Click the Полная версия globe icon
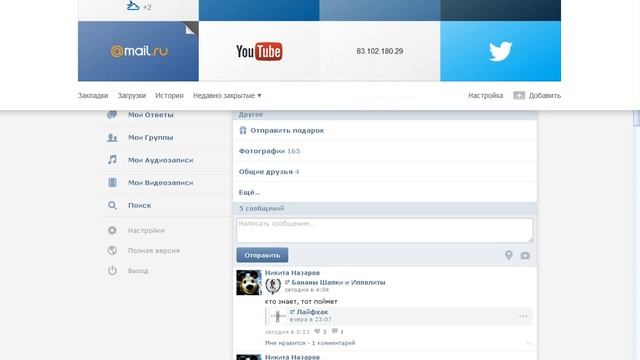 [x=112, y=250]
